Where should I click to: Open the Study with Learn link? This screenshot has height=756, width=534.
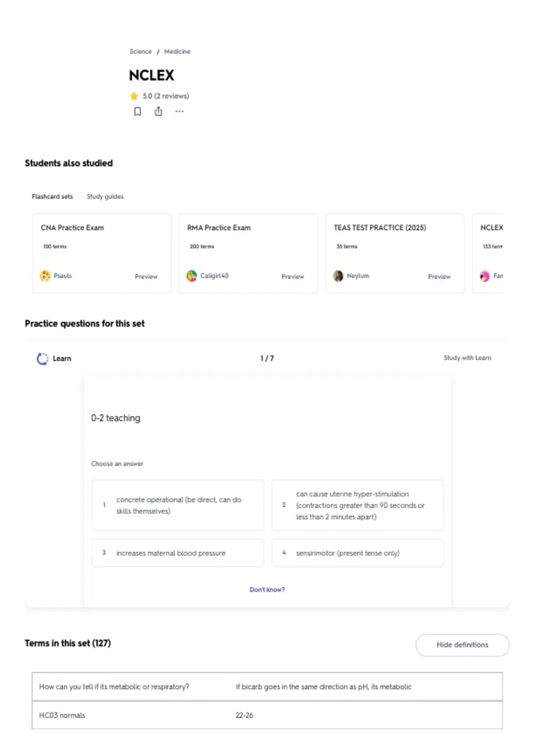tap(467, 358)
